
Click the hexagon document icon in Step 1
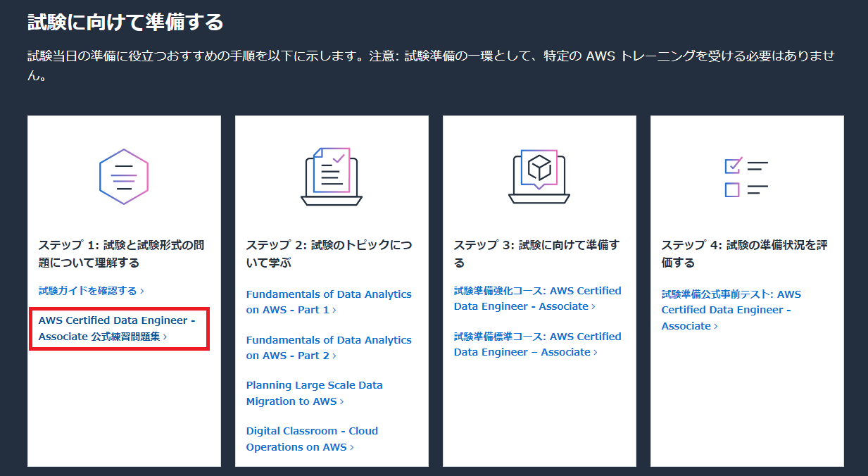[124, 177]
